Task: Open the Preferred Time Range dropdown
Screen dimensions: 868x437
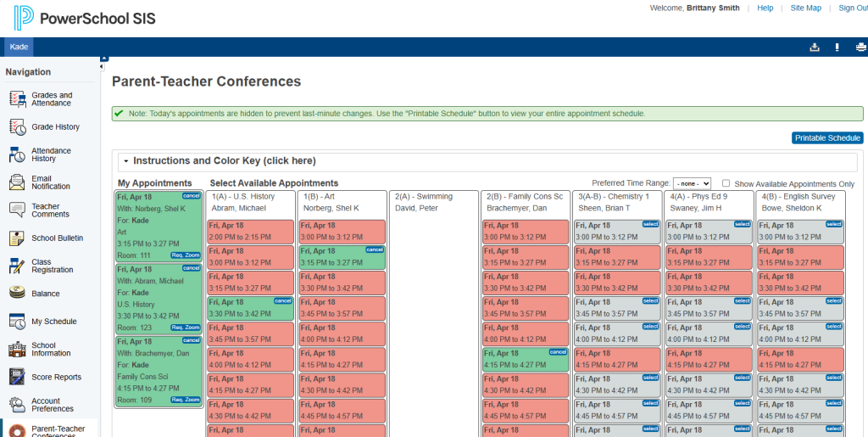Action: 692,183
